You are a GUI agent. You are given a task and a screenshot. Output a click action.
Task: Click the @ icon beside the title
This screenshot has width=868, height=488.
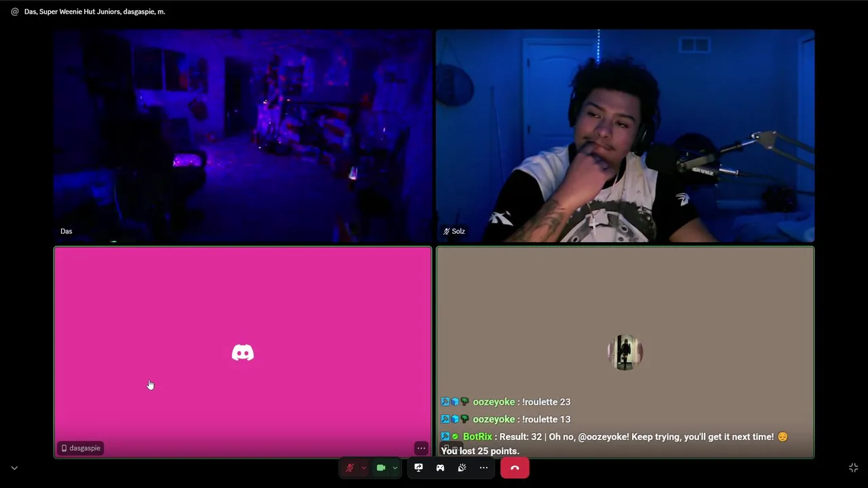coord(15,12)
